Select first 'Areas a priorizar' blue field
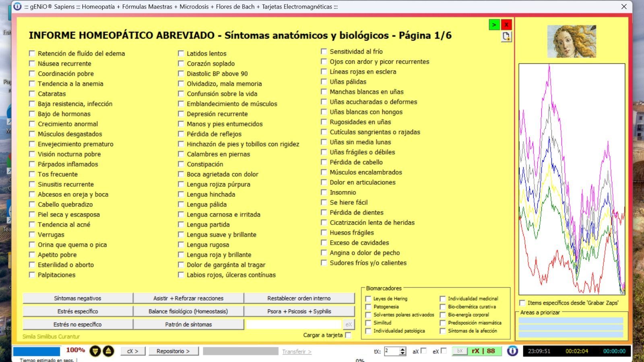Viewport: 644px width, 362px height. [x=571, y=321]
